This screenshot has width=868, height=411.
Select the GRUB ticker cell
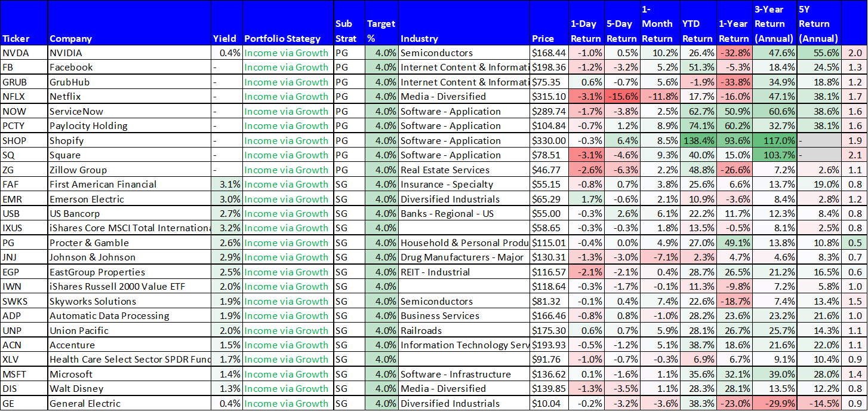[x=24, y=82]
